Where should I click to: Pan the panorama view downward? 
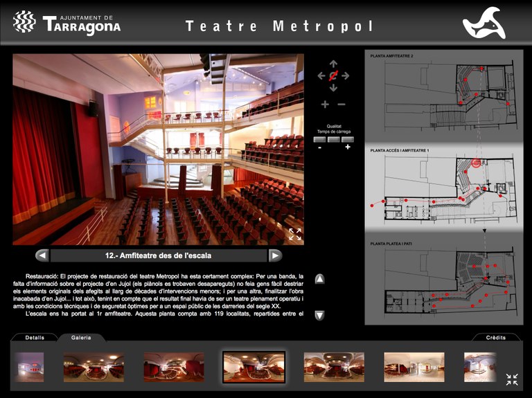point(333,88)
